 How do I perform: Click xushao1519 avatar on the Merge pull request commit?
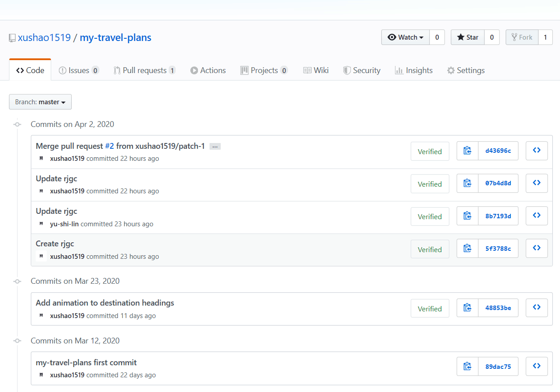point(41,159)
